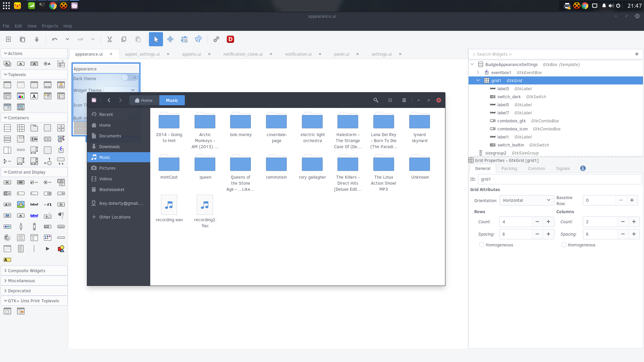Viewport: 644px width, 362px height.
Task: Expand Deprecated palette section
Action: pos(34,291)
